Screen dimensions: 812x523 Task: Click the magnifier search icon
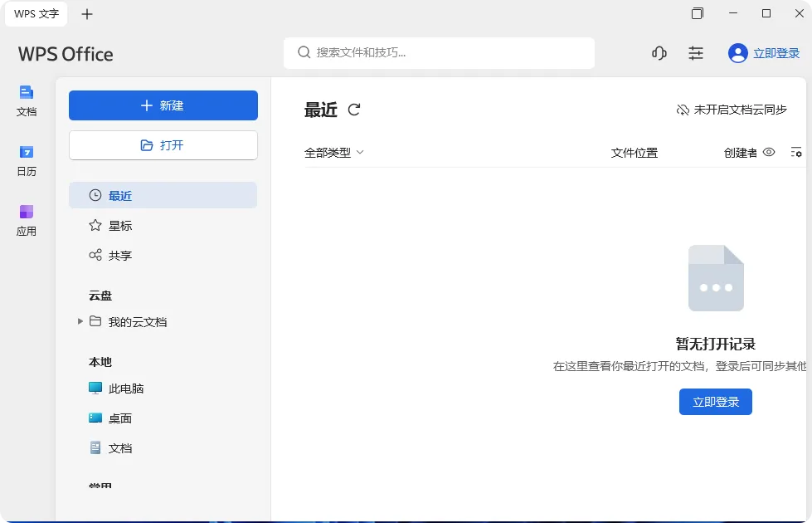pos(304,52)
